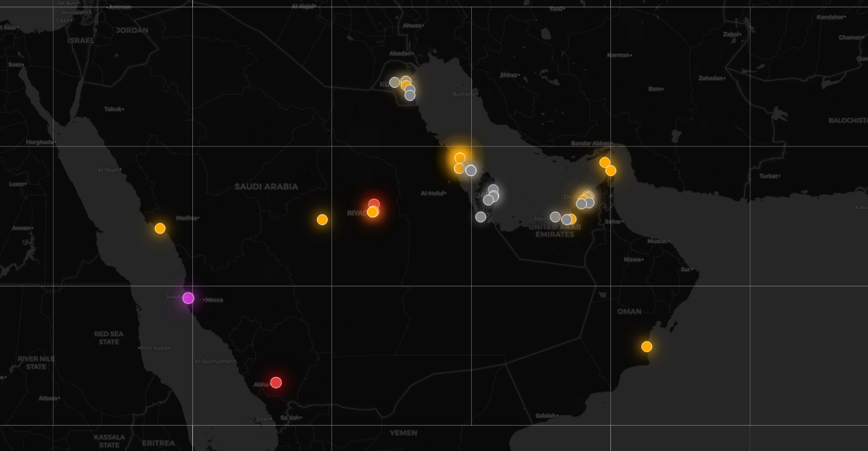Image resolution: width=868 pixels, height=451 pixels.
Task: Select the upper orange marker near Bandar Abbas
Action: (604, 162)
